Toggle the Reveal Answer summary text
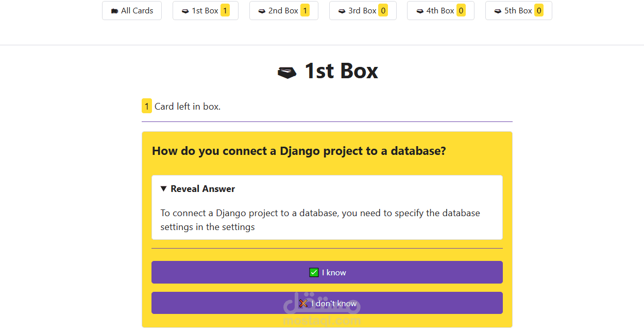The image size is (644, 334). click(x=202, y=189)
